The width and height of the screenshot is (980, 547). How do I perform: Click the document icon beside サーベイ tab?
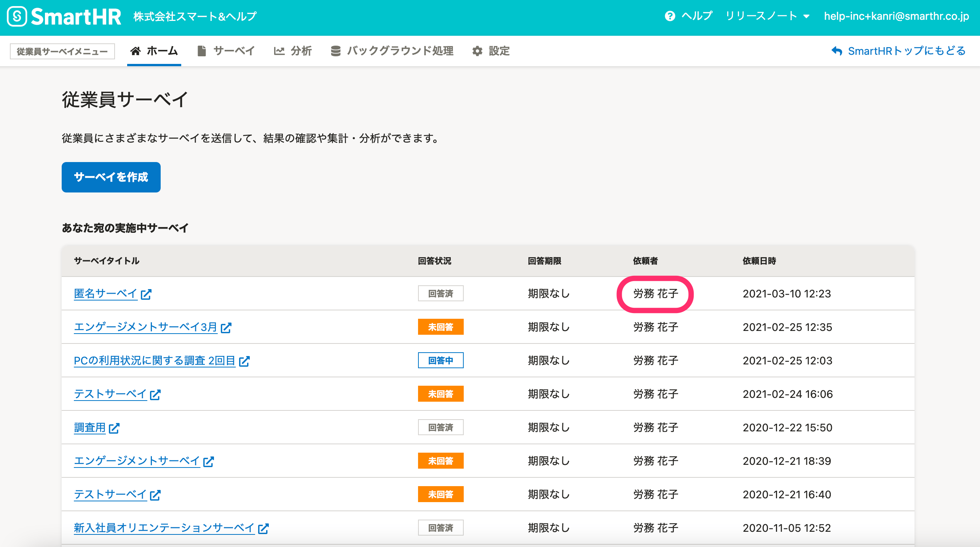click(202, 51)
